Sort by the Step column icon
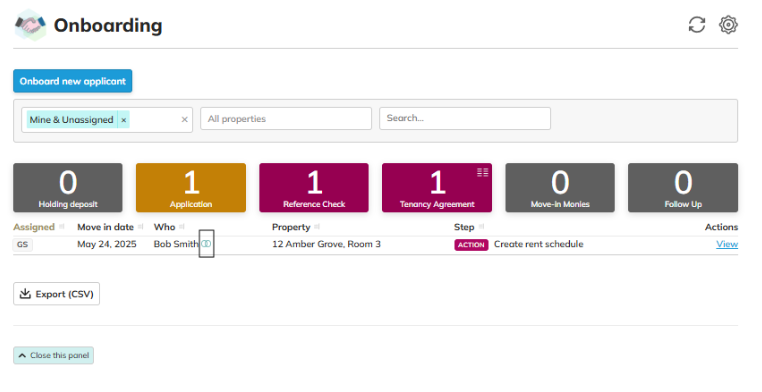The height and width of the screenshot is (392, 762). click(x=481, y=227)
